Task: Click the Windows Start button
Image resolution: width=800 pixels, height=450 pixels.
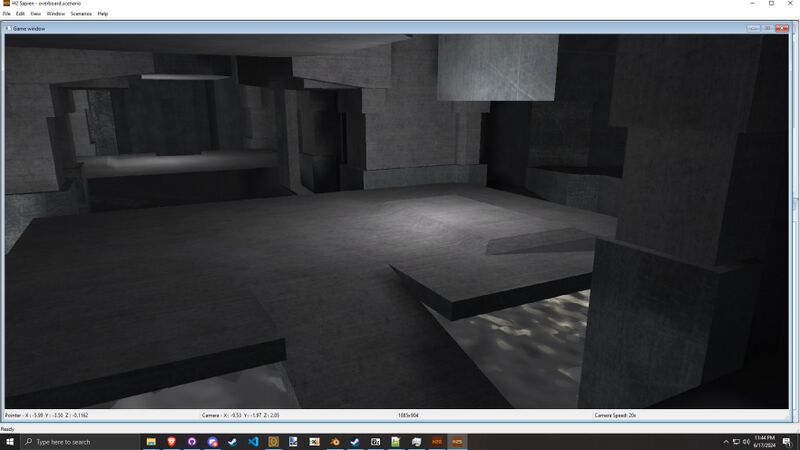Action: [x=9, y=441]
